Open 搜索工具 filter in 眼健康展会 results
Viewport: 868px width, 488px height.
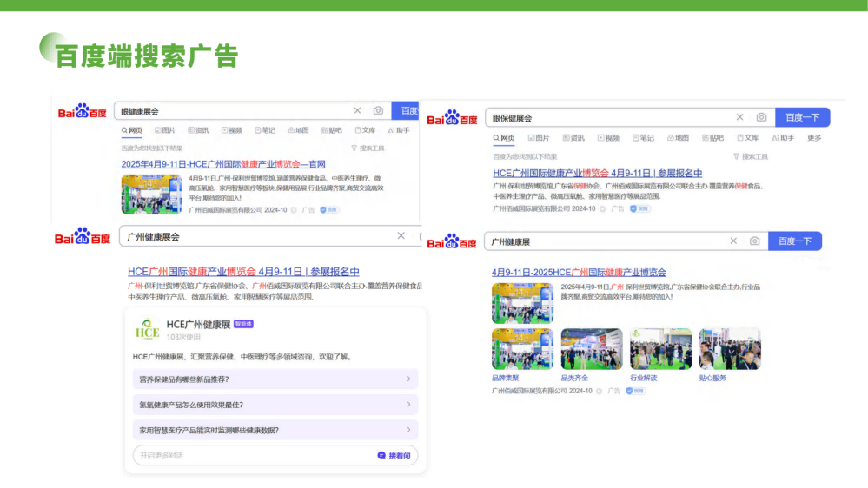(x=368, y=148)
